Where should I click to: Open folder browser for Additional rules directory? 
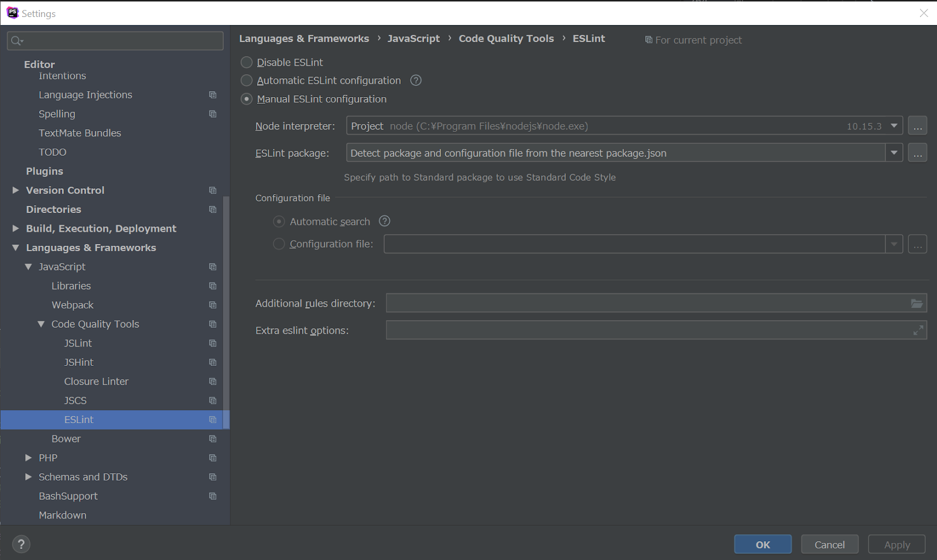point(917,303)
